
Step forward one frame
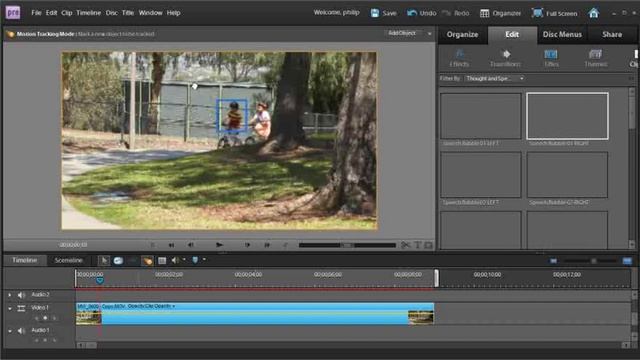(x=247, y=245)
